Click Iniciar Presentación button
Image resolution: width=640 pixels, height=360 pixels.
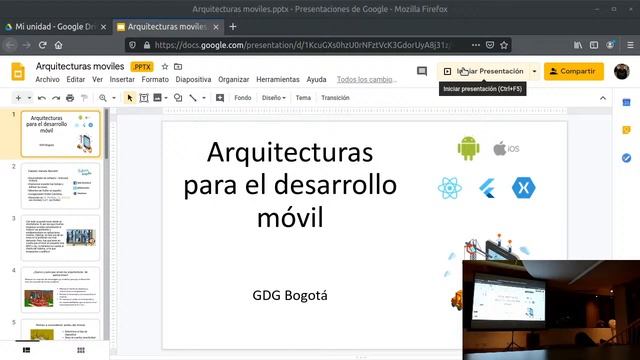pyautogui.click(x=484, y=71)
